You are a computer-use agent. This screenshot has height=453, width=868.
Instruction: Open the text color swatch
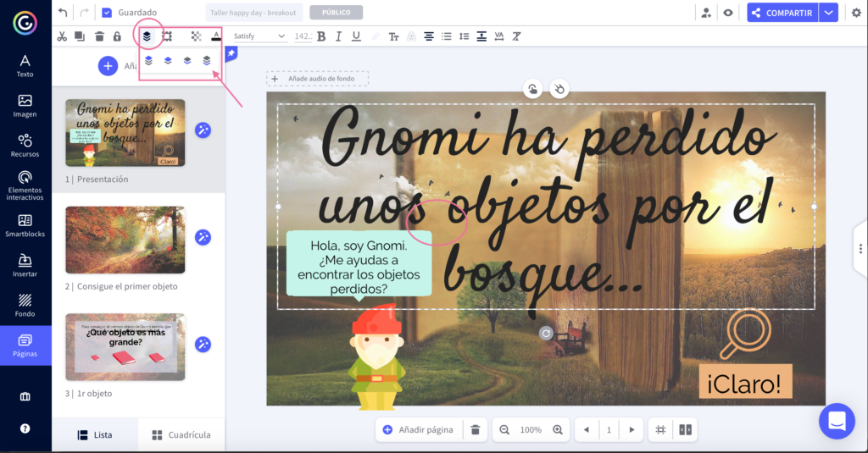point(216,36)
